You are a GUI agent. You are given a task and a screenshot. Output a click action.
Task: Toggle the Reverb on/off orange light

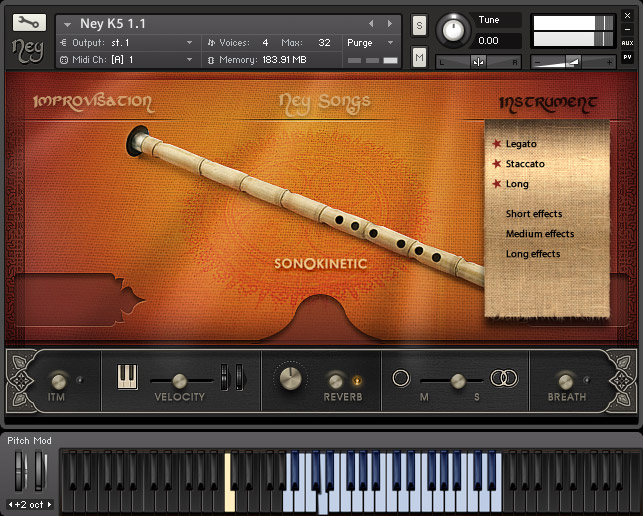pos(357,381)
